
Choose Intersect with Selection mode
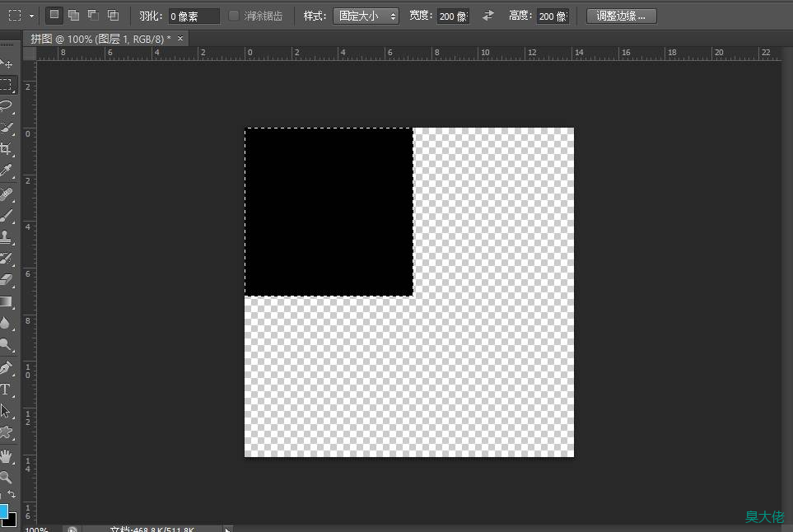click(114, 15)
